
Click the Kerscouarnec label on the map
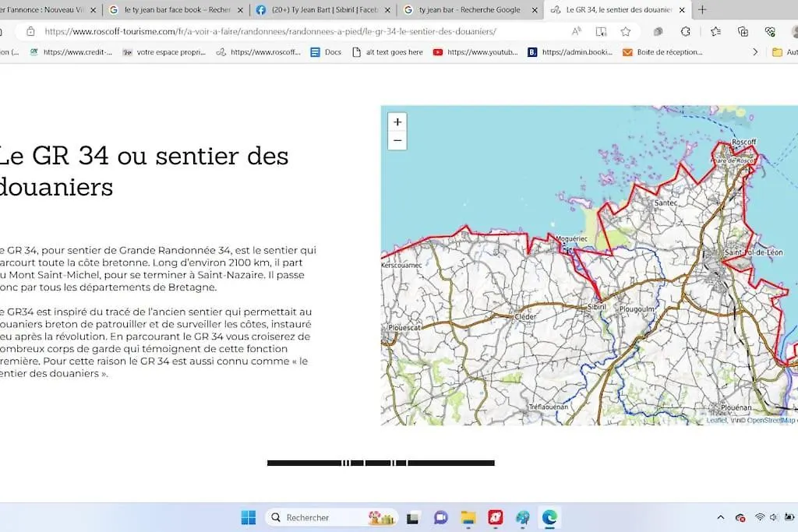[401, 265]
